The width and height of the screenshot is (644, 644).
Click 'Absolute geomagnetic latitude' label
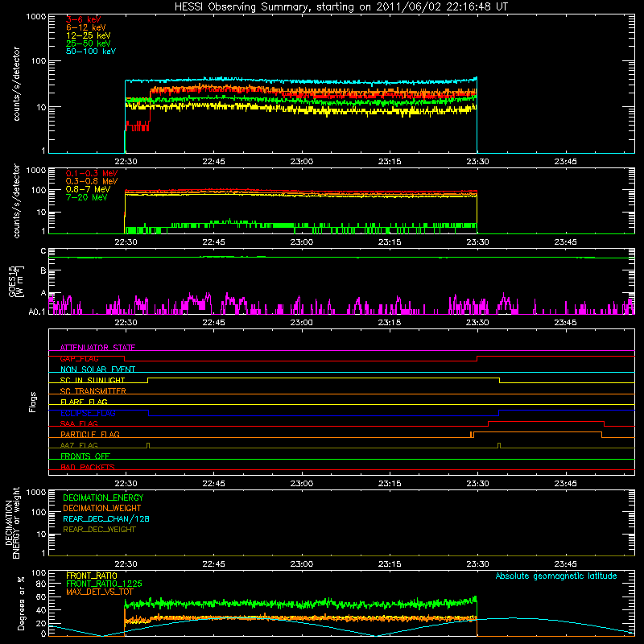click(556, 576)
